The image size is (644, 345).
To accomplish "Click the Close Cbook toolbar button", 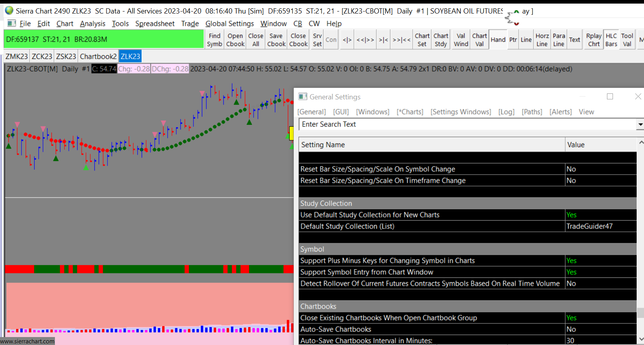I will [298, 40].
